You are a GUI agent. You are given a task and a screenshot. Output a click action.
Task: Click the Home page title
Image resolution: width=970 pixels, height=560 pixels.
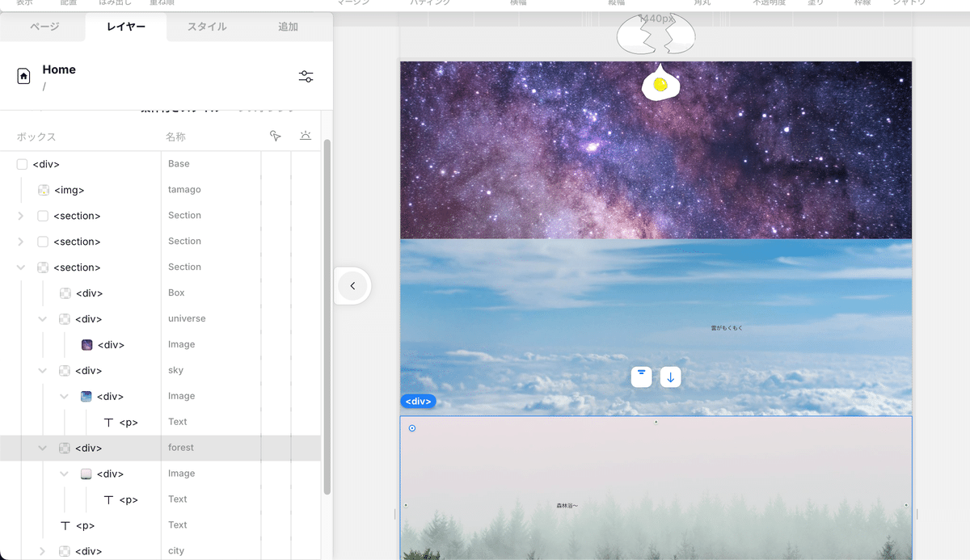(x=59, y=69)
